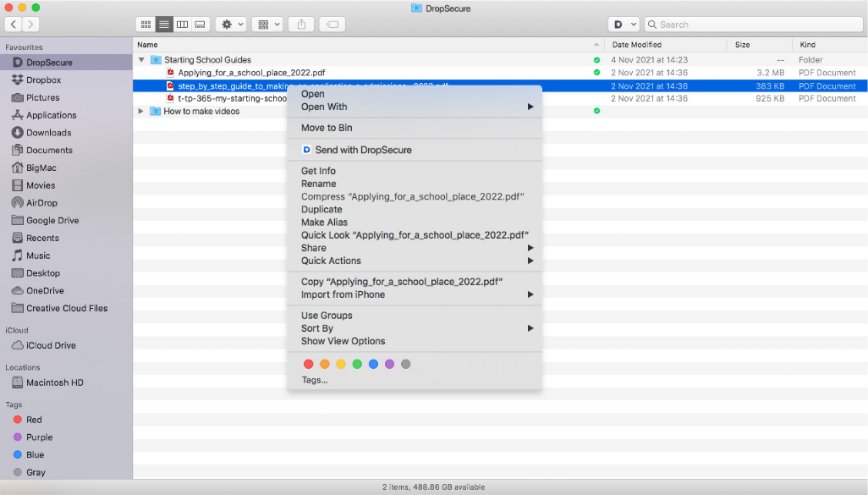The image size is (868, 495).
Task: Choose Rename in context menu
Action: (414, 184)
